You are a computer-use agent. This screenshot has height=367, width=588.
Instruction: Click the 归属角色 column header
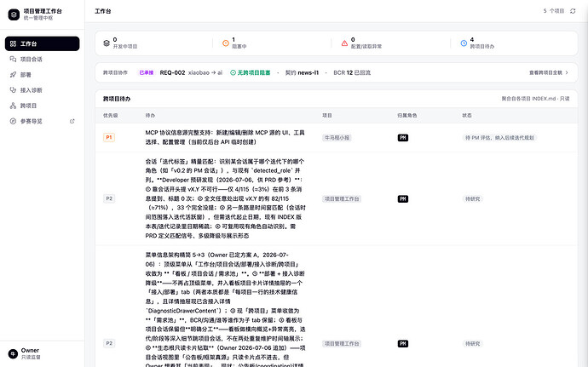coord(407,116)
